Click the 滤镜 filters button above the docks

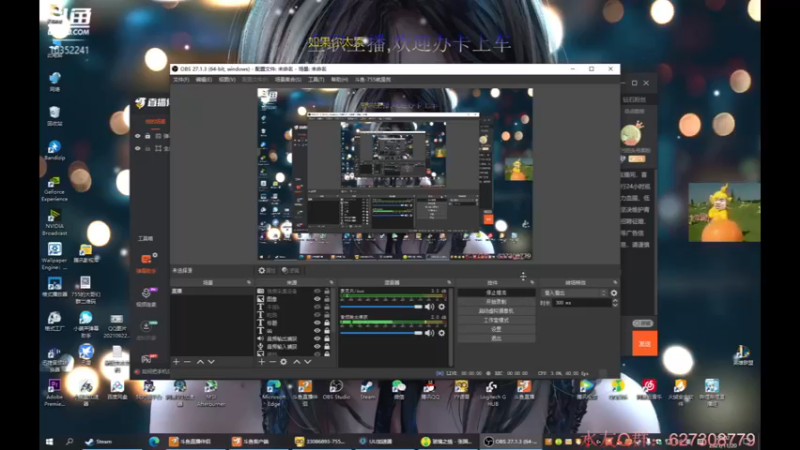click(x=291, y=270)
